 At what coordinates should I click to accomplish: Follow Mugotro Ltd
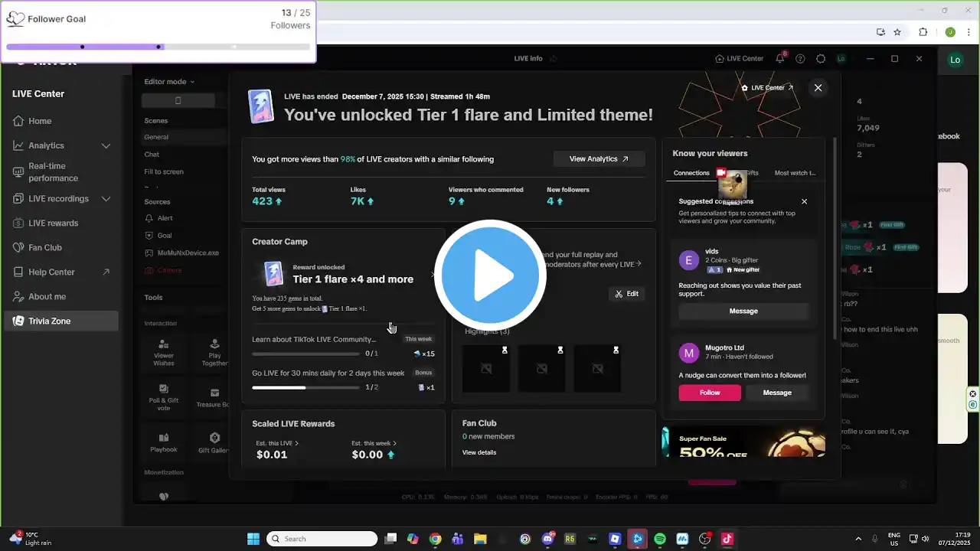point(710,393)
